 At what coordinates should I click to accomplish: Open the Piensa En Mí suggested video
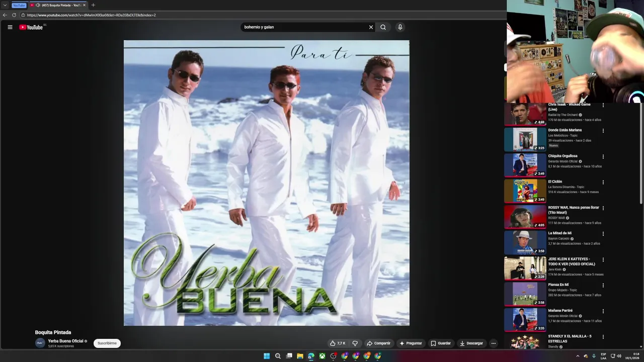coord(525,294)
